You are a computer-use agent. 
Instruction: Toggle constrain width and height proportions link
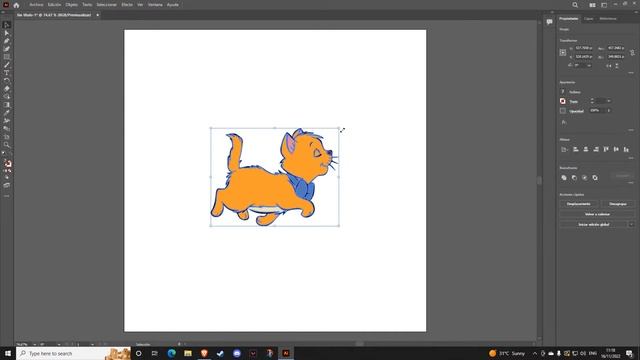coord(632,53)
